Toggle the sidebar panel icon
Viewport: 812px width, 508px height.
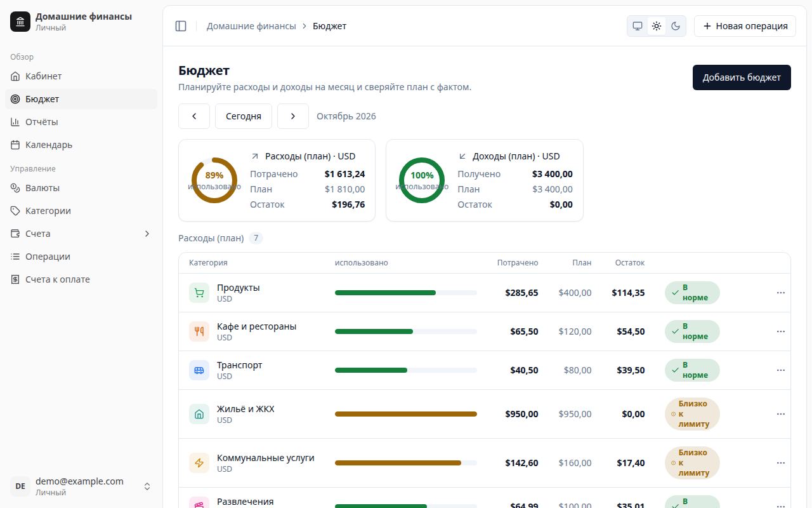181,26
